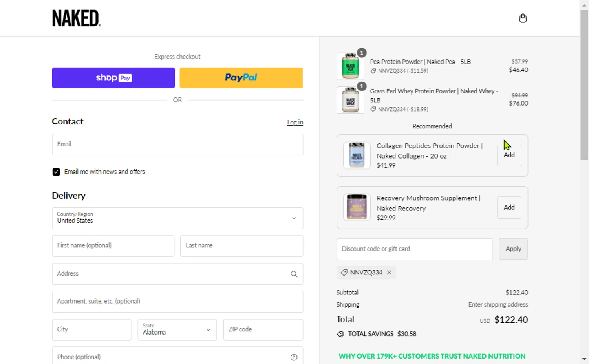The height and width of the screenshot is (364, 589).
Task: Click the Apply discount button
Action: 513,249
